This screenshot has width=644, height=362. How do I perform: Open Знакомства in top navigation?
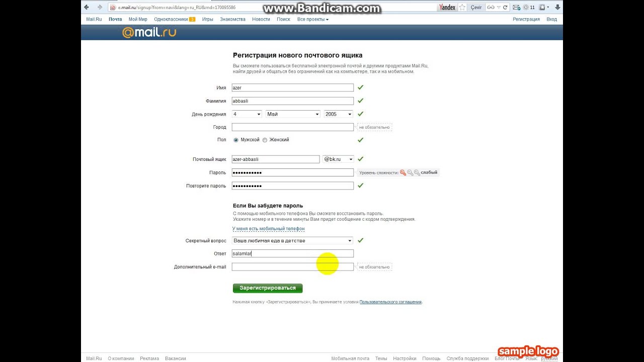(232, 19)
